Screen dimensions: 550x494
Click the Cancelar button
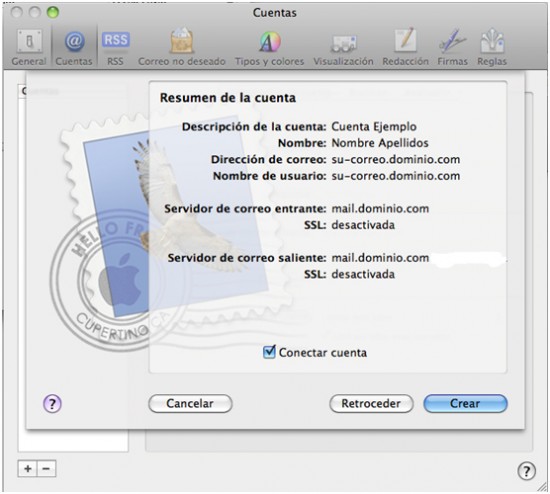190,404
